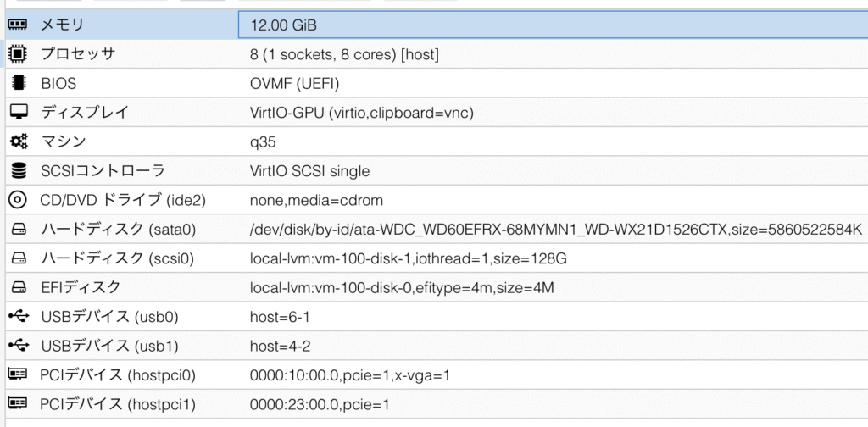The width and height of the screenshot is (868, 427).
Task: Click the BIOS chip icon
Action: pyautogui.click(x=17, y=84)
